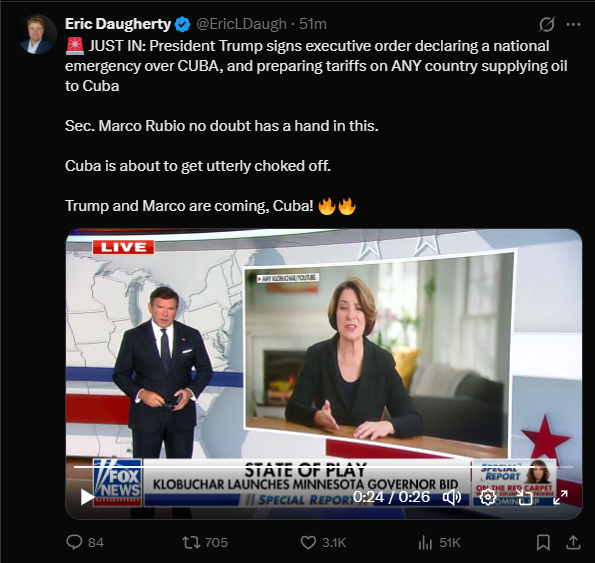
Task: Open the three-dot more options menu
Action: [x=573, y=24]
